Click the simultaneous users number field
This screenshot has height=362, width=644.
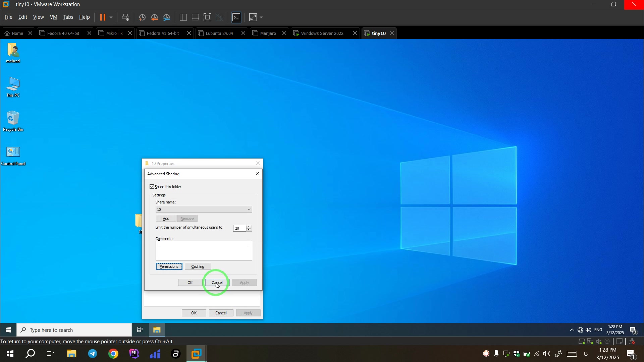239,229
